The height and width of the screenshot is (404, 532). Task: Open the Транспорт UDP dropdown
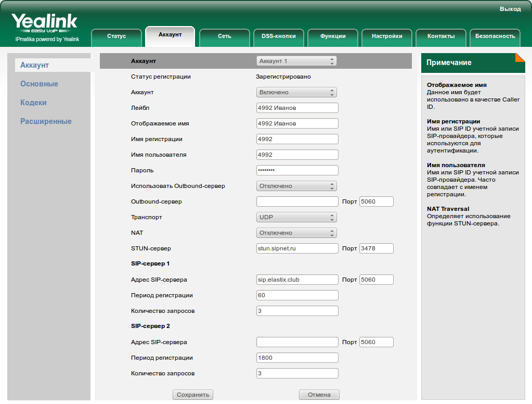pyautogui.click(x=296, y=217)
